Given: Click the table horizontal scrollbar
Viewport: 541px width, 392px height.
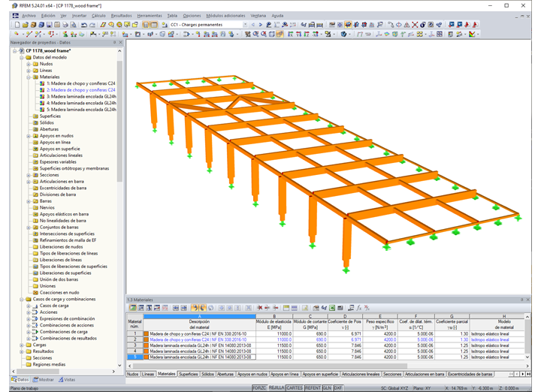Looking at the screenshot, I should [270, 366].
